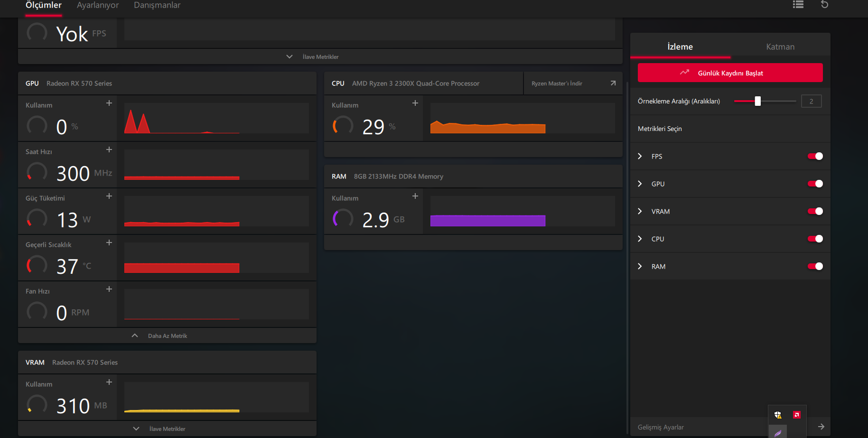The width and height of the screenshot is (868, 438).
Task: Click the GPU Kullanım usage graph
Action: (x=216, y=118)
